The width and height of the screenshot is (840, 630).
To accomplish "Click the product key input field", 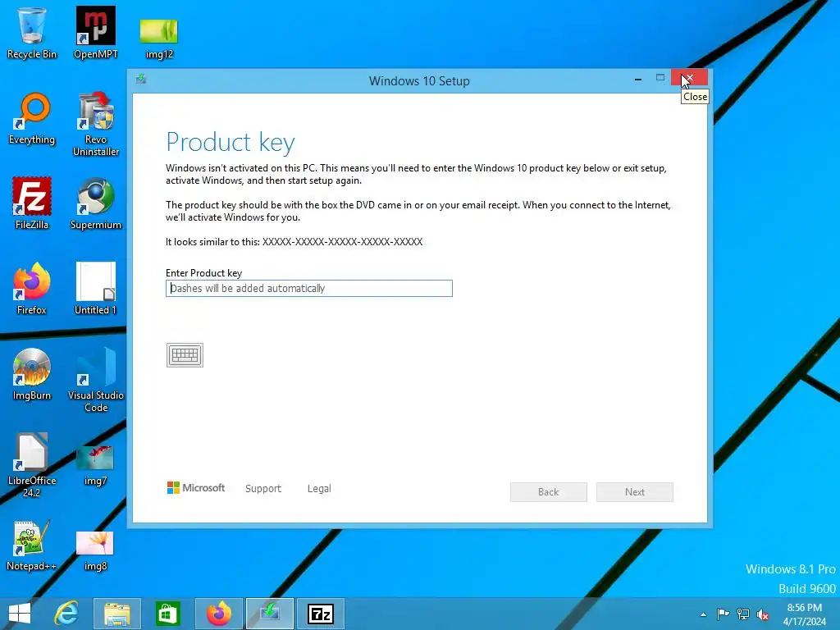I will 309,288.
